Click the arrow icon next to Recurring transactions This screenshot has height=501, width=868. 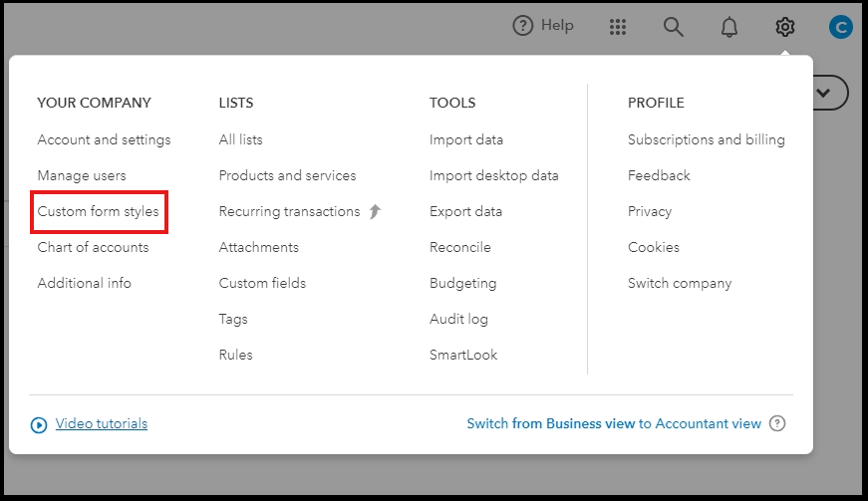[x=375, y=211]
